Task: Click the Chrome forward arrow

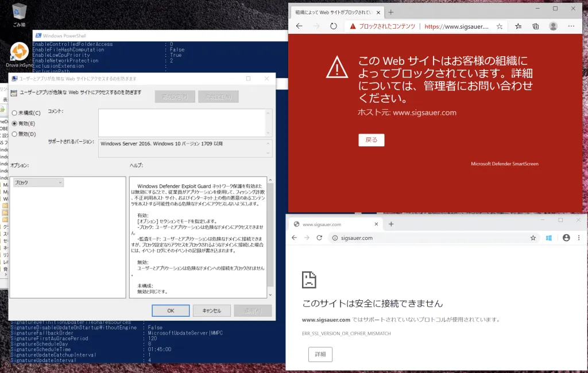Action: (307, 238)
